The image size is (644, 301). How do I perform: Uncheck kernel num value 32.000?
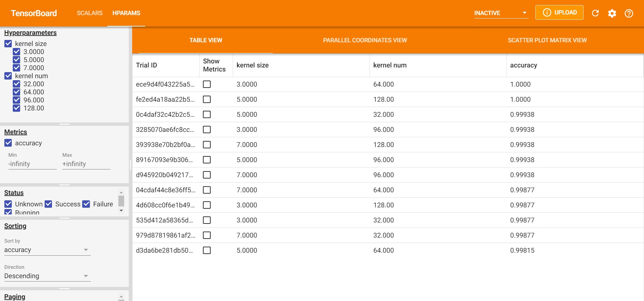16,84
